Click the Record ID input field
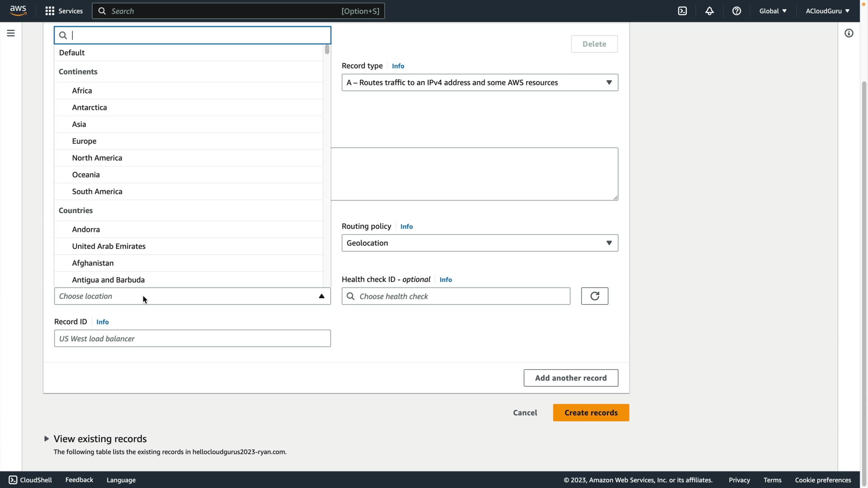 [x=192, y=338]
